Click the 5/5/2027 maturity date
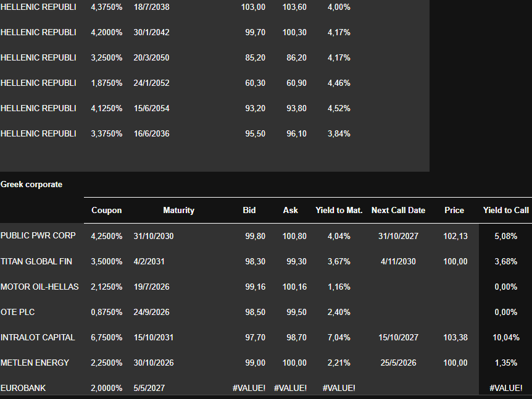Viewport: 532px width, 399px height. tap(149, 388)
